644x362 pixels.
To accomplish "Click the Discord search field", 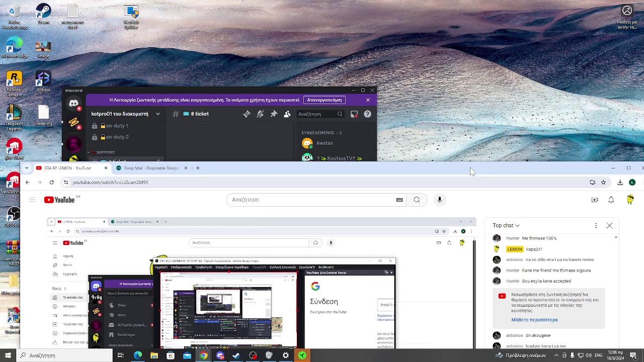I will pyautogui.click(x=320, y=114).
